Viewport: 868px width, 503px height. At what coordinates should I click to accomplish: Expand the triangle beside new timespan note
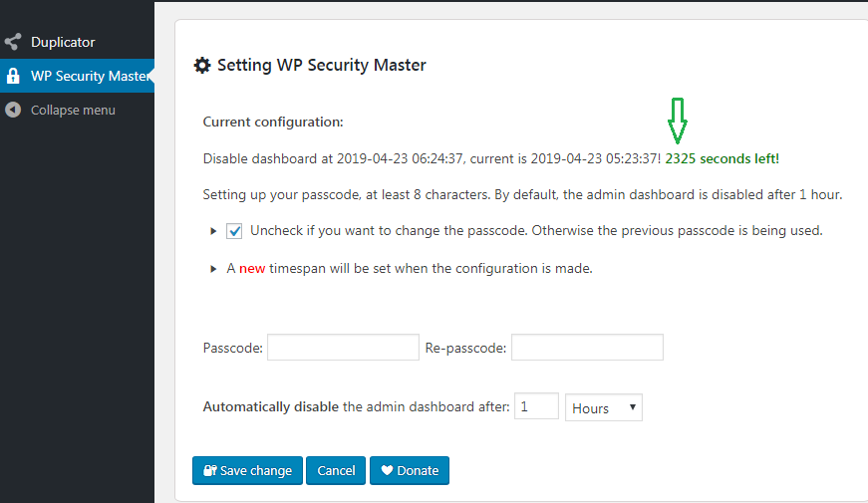pos(213,269)
